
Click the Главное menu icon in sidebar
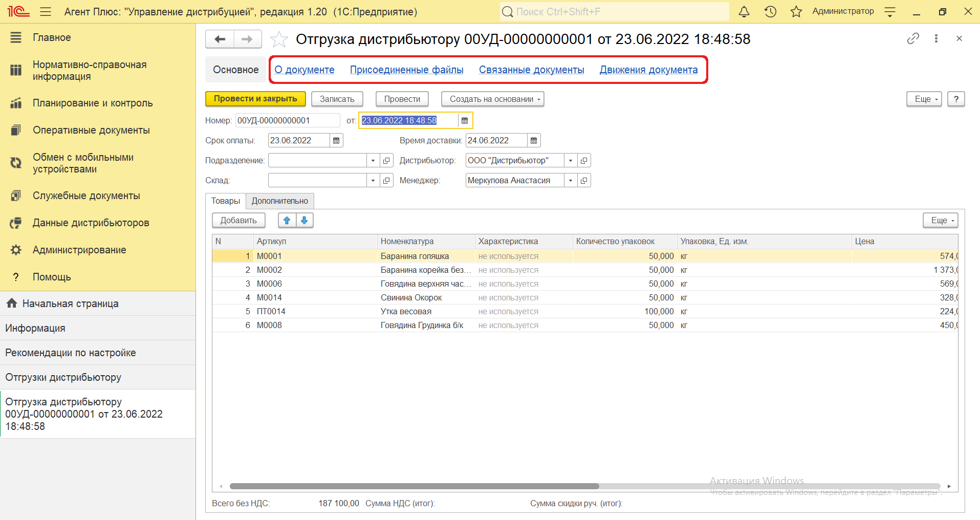16,37
